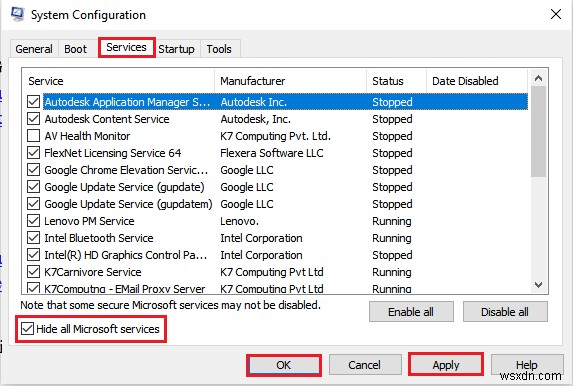Switch to the General tab

34,49
